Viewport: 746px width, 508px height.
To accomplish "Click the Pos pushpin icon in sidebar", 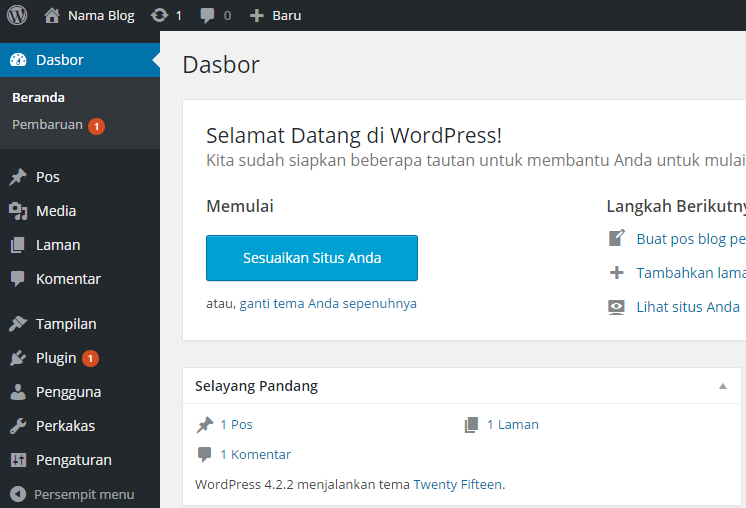I will coord(18,177).
